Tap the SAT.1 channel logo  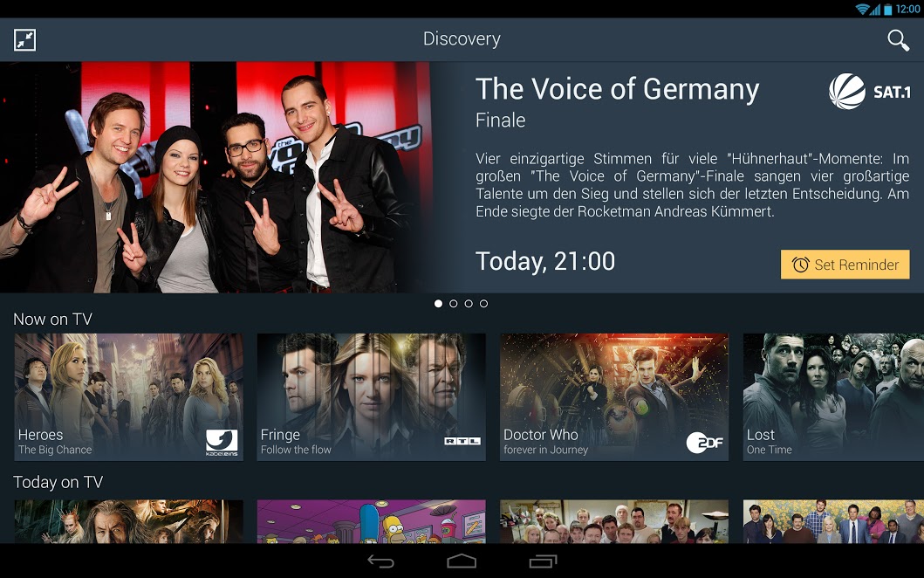click(869, 92)
